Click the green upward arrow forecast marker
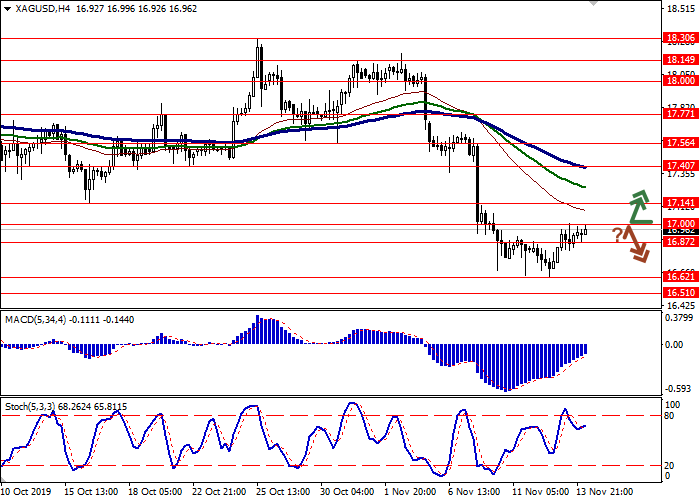The height and width of the screenshot is (500, 700). (638, 208)
